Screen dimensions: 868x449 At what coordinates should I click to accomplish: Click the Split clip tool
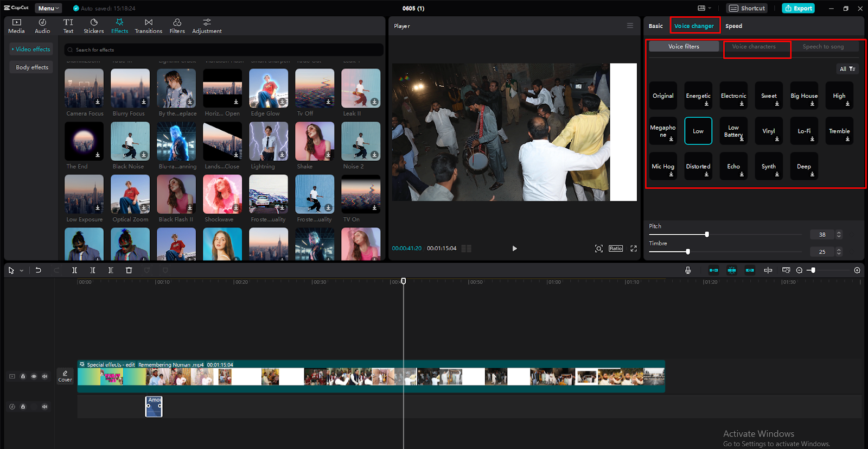coord(74,270)
